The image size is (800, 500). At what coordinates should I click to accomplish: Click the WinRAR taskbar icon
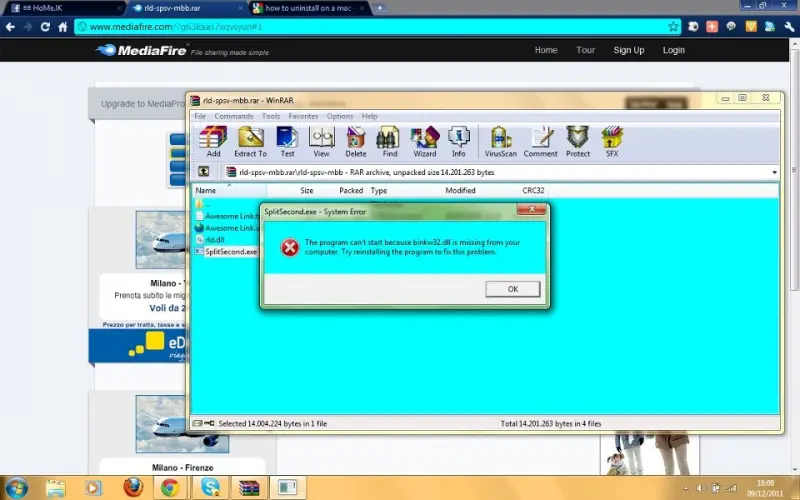(x=249, y=487)
